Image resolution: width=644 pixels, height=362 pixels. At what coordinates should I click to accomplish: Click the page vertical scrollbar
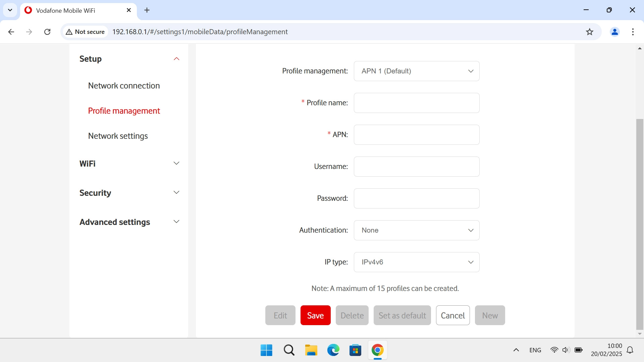640,225
